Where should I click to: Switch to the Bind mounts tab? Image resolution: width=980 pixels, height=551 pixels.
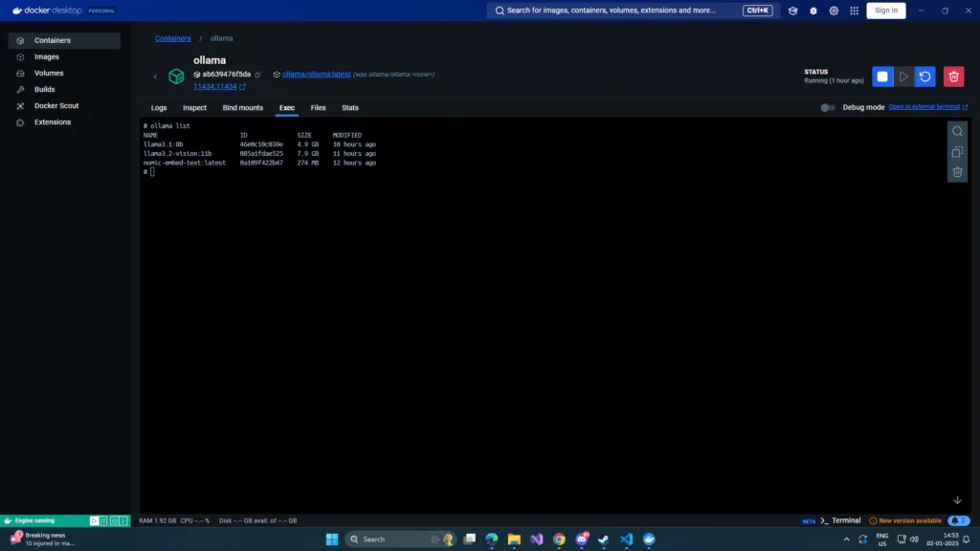pos(242,108)
